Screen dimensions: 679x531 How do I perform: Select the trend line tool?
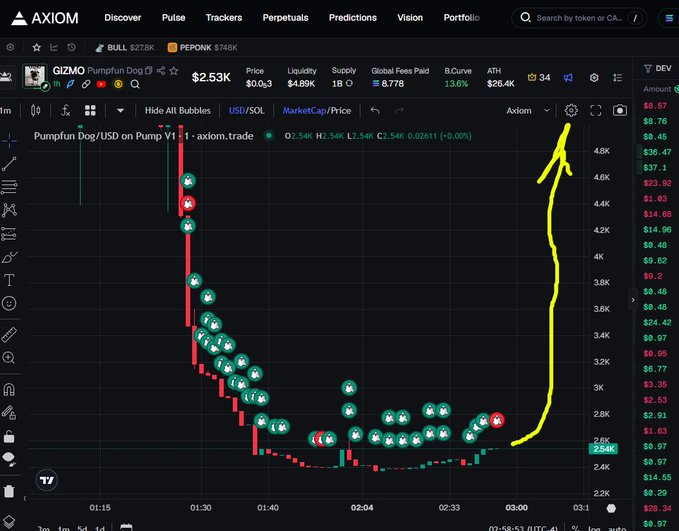(x=9, y=164)
